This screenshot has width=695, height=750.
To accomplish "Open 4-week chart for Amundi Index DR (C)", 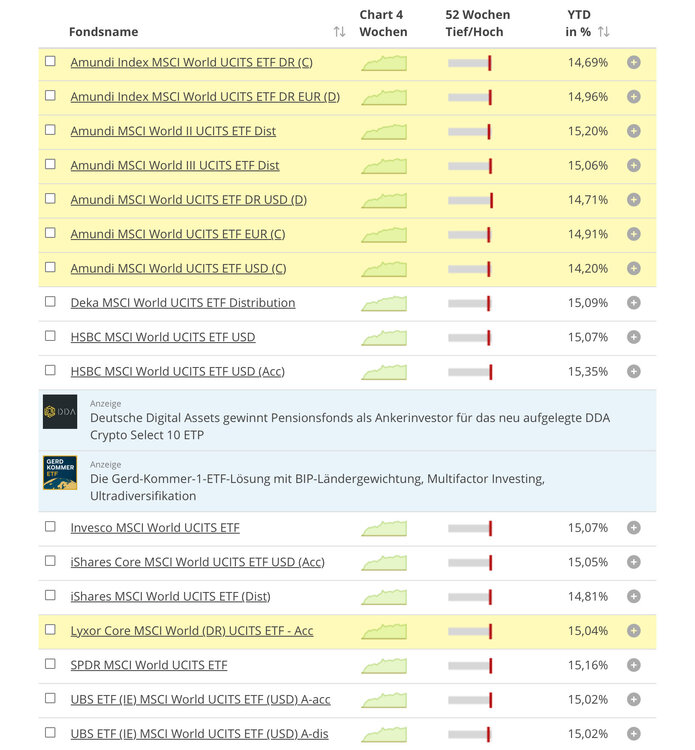I will (x=384, y=63).
